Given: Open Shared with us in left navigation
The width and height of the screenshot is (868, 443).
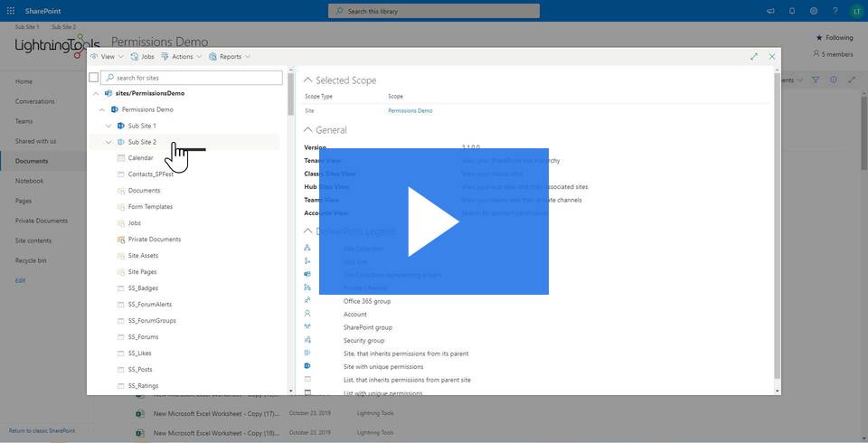Looking at the screenshot, I should click(35, 141).
